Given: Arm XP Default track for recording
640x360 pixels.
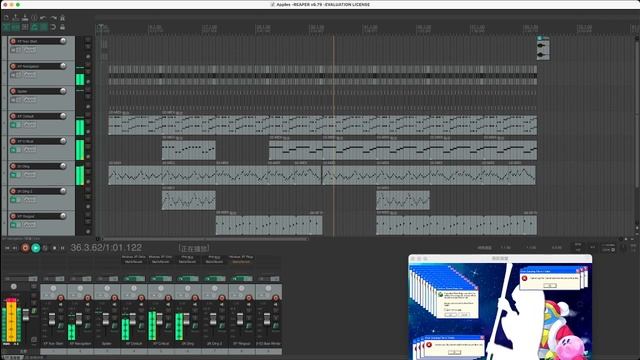Looking at the screenshot, I should pos(13,116).
